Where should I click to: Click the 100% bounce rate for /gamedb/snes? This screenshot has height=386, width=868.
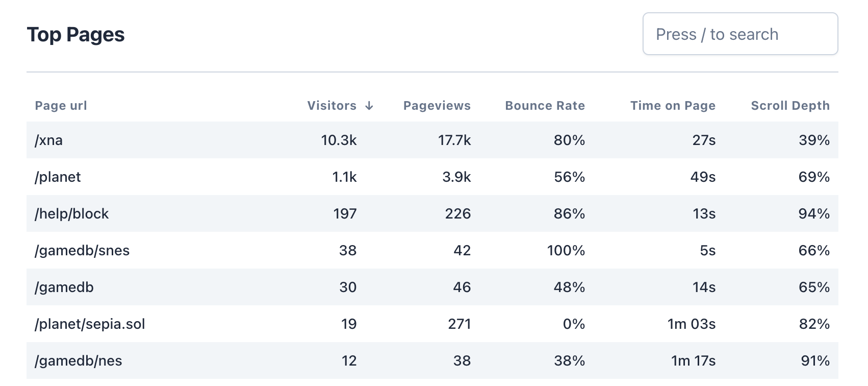click(x=566, y=251)
